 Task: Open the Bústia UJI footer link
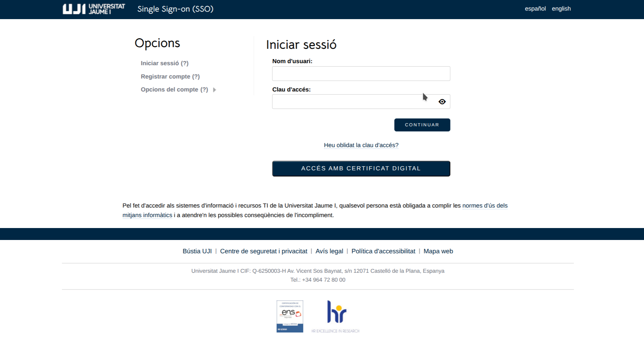(197, 251)
